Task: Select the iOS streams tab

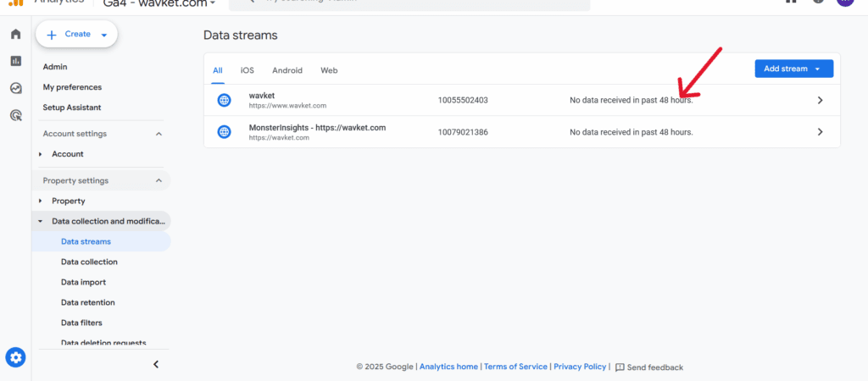Action: click(247, 70)
